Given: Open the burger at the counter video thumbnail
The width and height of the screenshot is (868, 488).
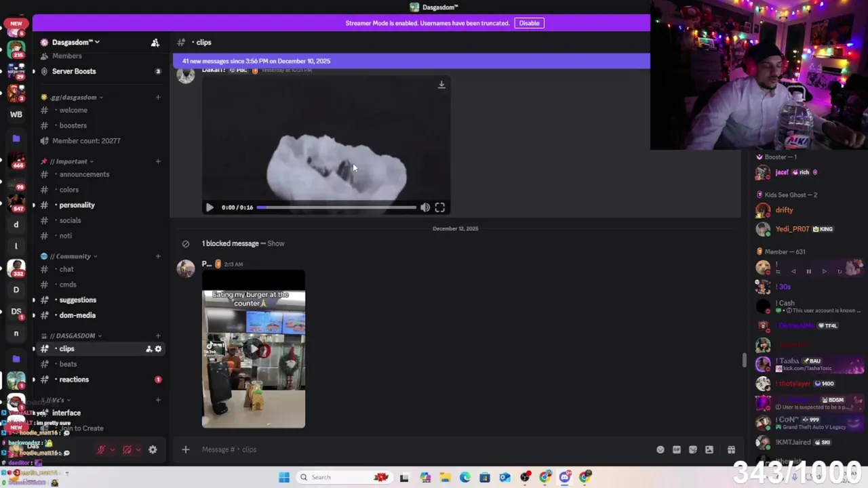Looking at the screenshot, I should tap(254, 349).
